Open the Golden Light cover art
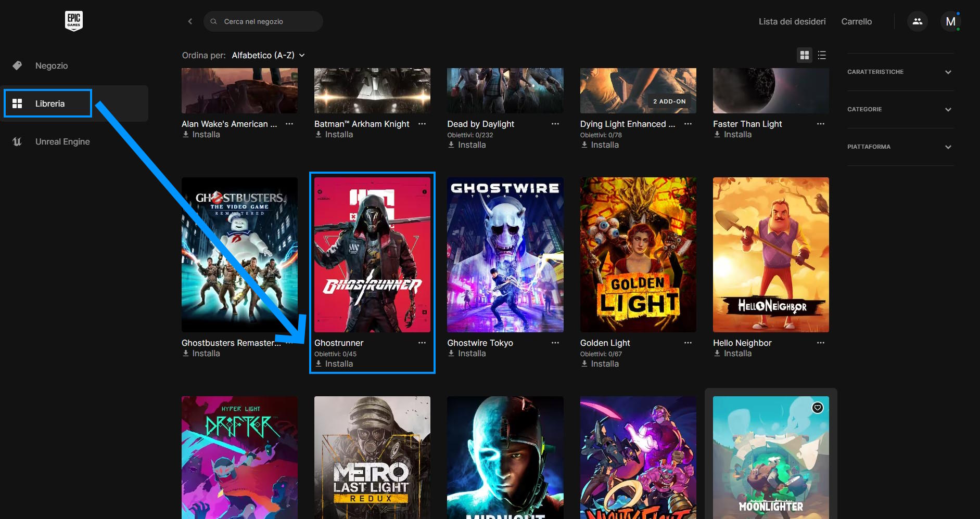This screenshot has height=519, width=980. [638, 255]
